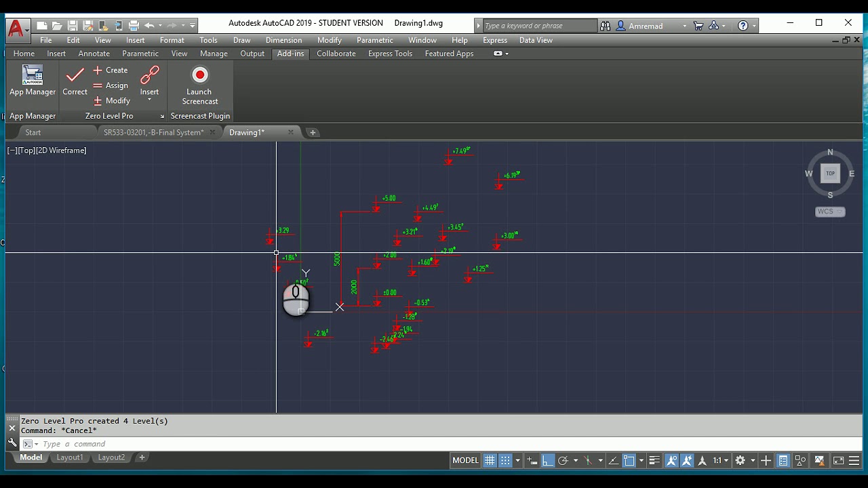Click the New drawing icon in quick access
The height and width of the screenshot is (488, 868).
click(x=42, y=26)
